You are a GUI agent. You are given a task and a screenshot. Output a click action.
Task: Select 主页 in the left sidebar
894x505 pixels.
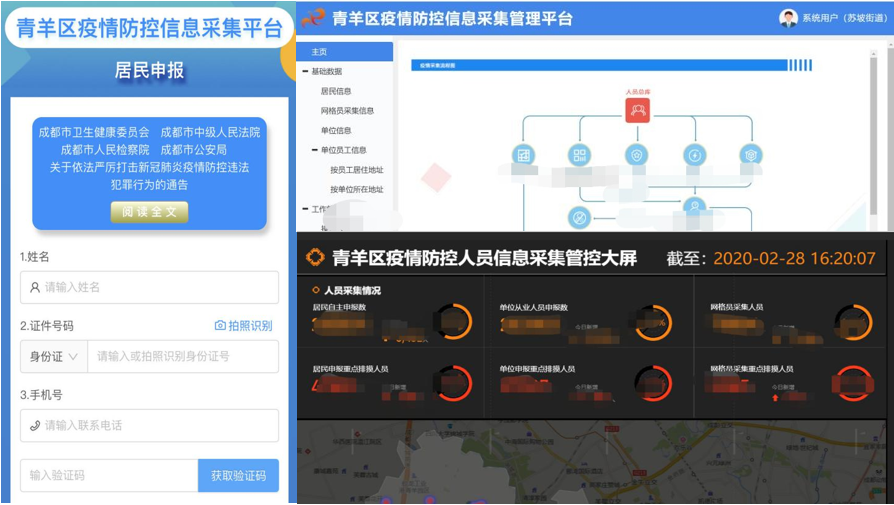[x=319, y=52]
